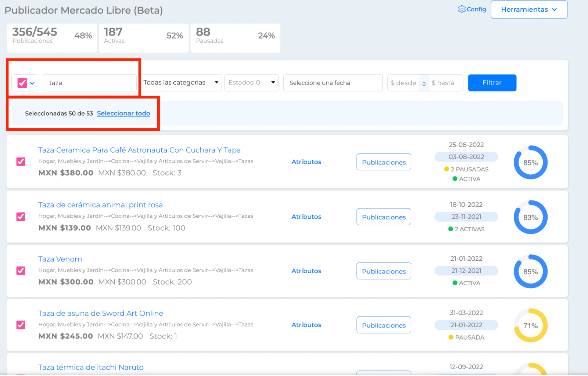Toggle the select-all checkbox in filter bar

[22, 83]
